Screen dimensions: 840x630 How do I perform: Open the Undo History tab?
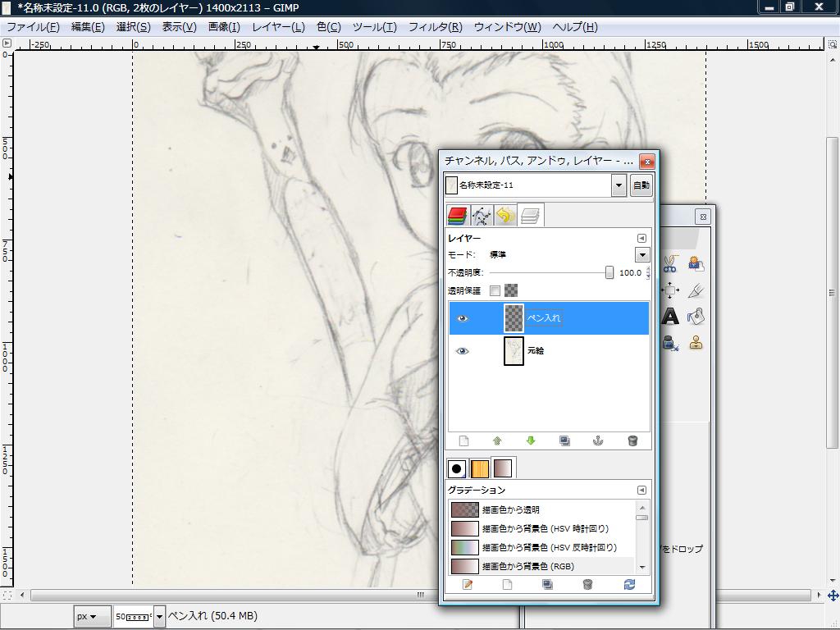pyautogui.click(x=505, y=216)
